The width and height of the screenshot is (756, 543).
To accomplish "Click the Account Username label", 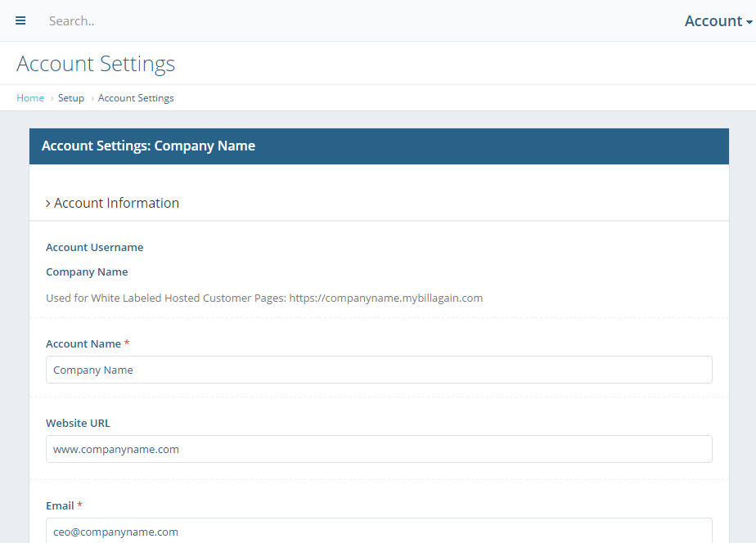I will click(x=95, y=247).
